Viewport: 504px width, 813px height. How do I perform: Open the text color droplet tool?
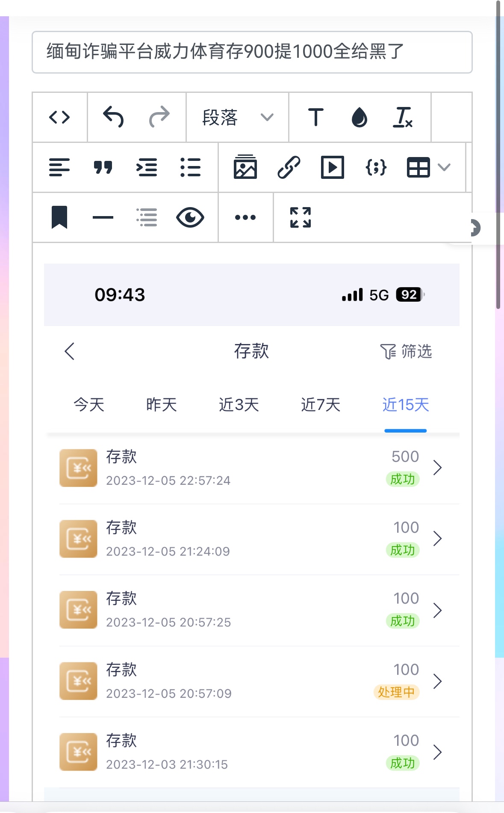pos(359,117)
